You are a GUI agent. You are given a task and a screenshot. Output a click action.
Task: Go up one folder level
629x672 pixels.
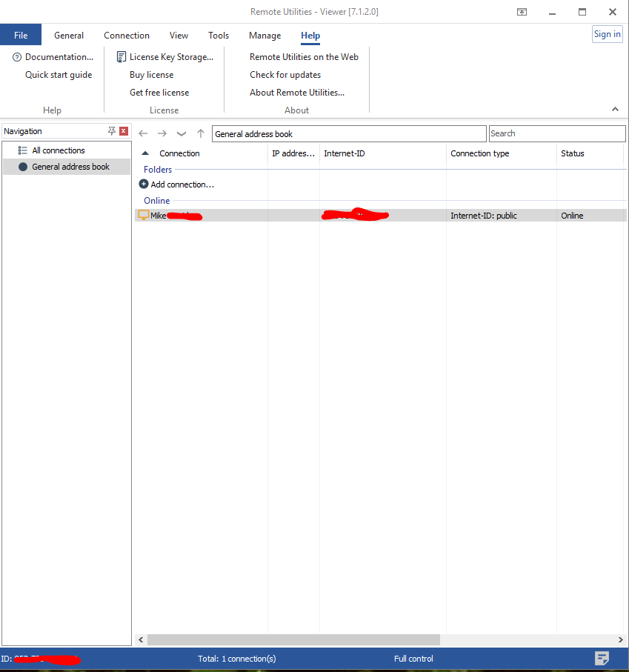201,134
